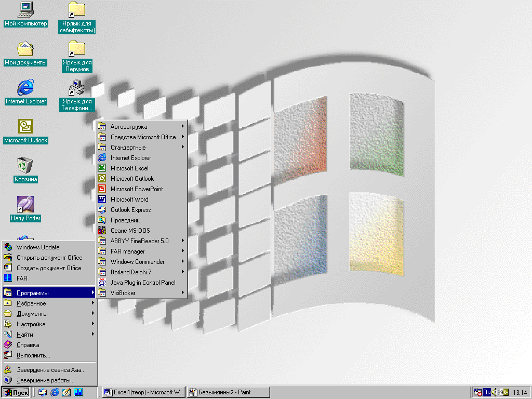Screen dimensions: 532x399
Task: Click the Сеанс MS-DOS icon in Programs menu
Action: point(102,230)
